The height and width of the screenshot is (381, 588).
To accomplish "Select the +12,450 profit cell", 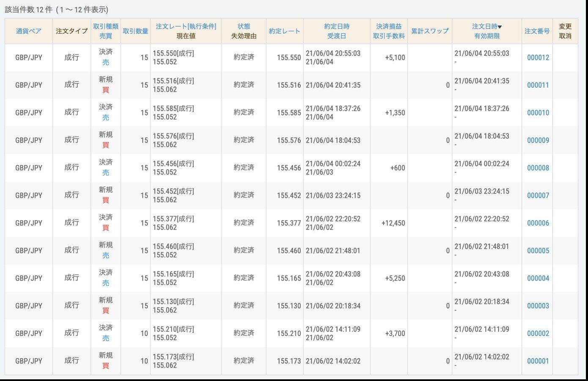I will [x=393, y=223].
